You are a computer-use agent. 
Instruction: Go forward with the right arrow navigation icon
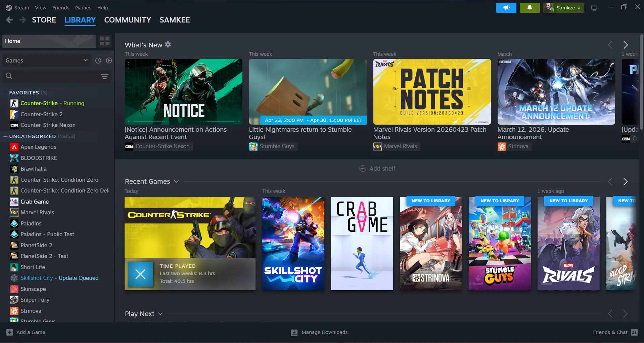(x=22, y=20)
